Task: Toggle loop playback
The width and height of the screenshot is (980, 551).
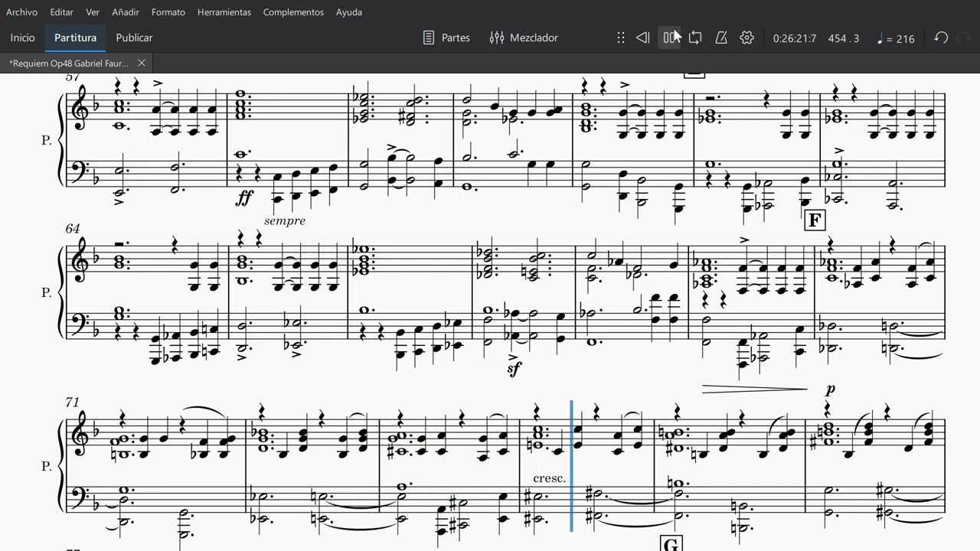Action: tap(695, 37)
